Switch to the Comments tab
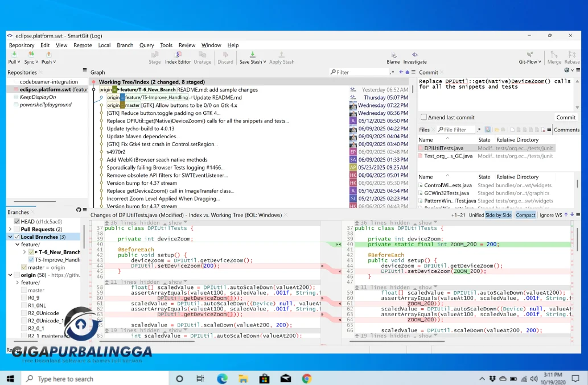Screen dimensions: 588x385 click(566, 130)
